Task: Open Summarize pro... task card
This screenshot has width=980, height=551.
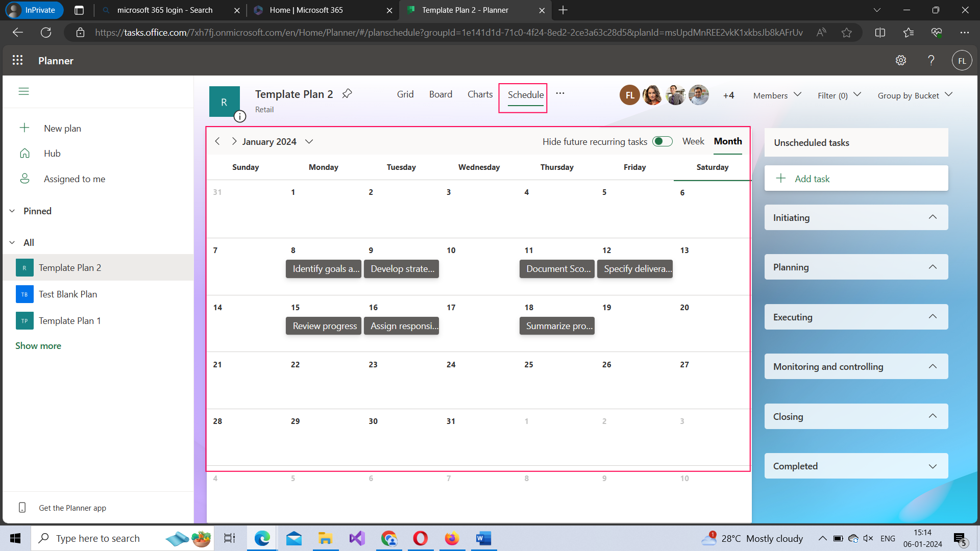Action: point(557,326)
